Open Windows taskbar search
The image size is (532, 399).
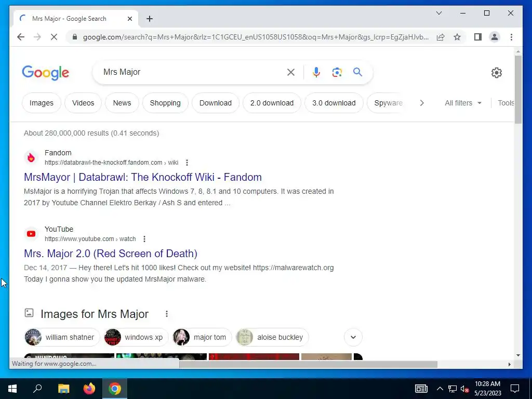coord(37,389)
